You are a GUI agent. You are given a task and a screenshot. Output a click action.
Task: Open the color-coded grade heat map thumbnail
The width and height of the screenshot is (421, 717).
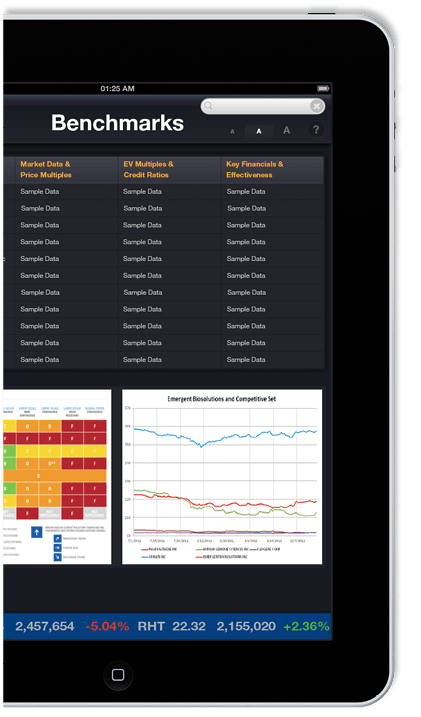57,477
